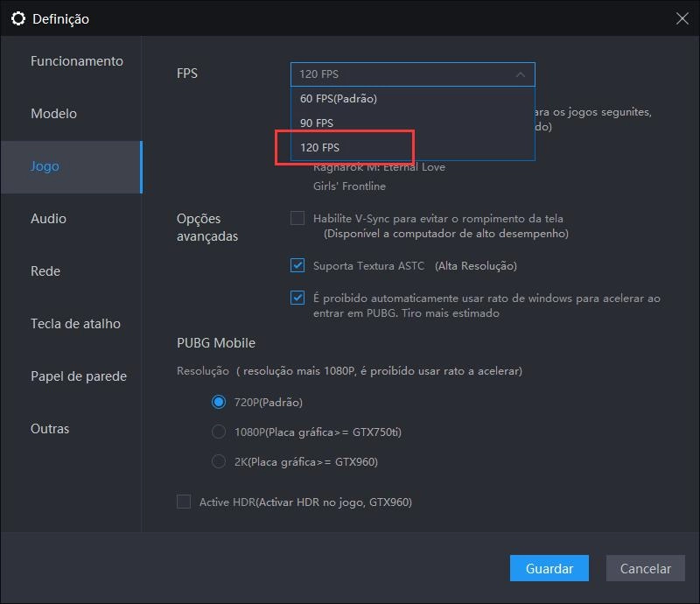Go to the Rede settings tab
The image size is (700, 604).
click(x=45, y=271)
